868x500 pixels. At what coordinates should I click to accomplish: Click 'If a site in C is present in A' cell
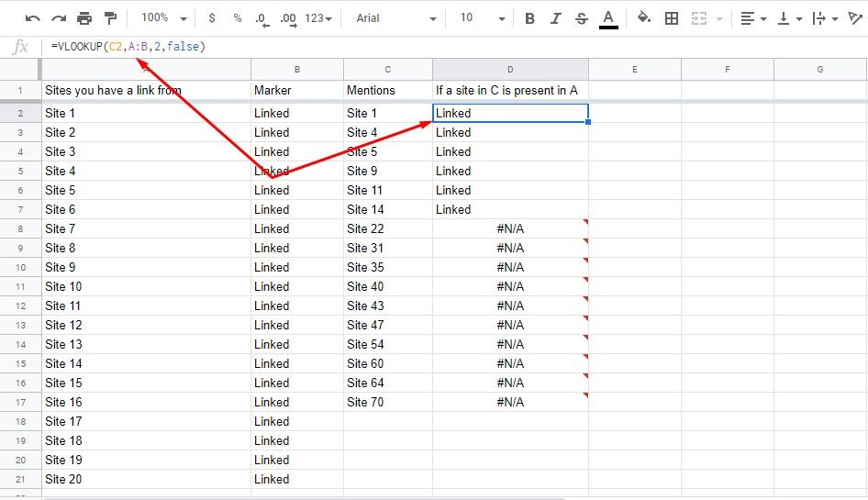coord(510,90)
